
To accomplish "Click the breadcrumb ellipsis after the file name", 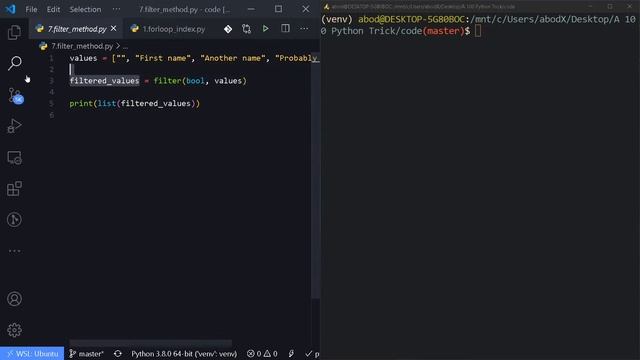I will pyautogui.click(x=125, y=46).
